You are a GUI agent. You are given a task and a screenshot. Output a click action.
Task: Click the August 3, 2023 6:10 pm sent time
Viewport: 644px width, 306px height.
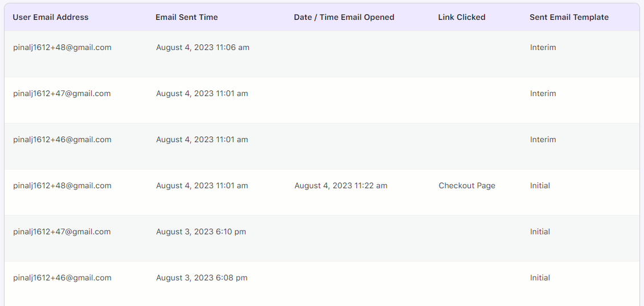tap(201, 231)
